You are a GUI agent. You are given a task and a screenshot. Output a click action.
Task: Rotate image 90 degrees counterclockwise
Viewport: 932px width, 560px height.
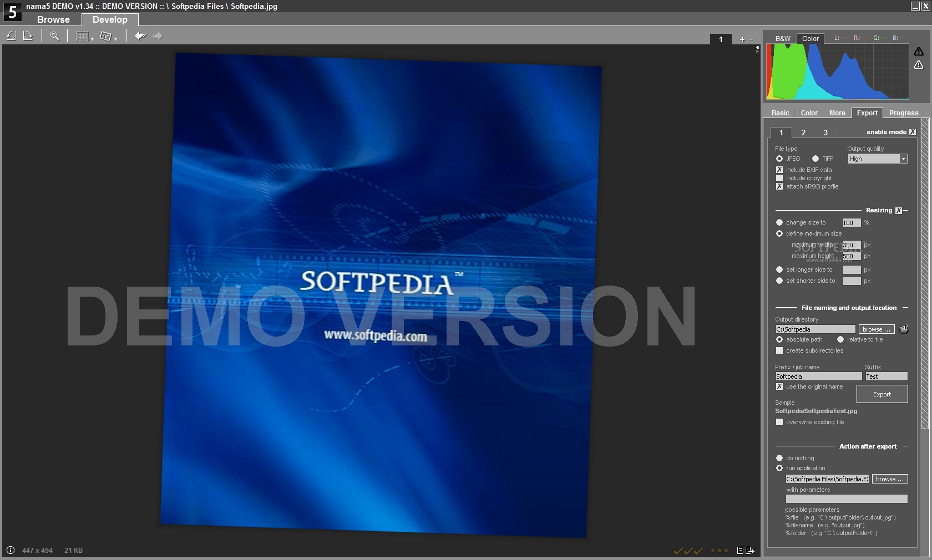coord(11,36)
